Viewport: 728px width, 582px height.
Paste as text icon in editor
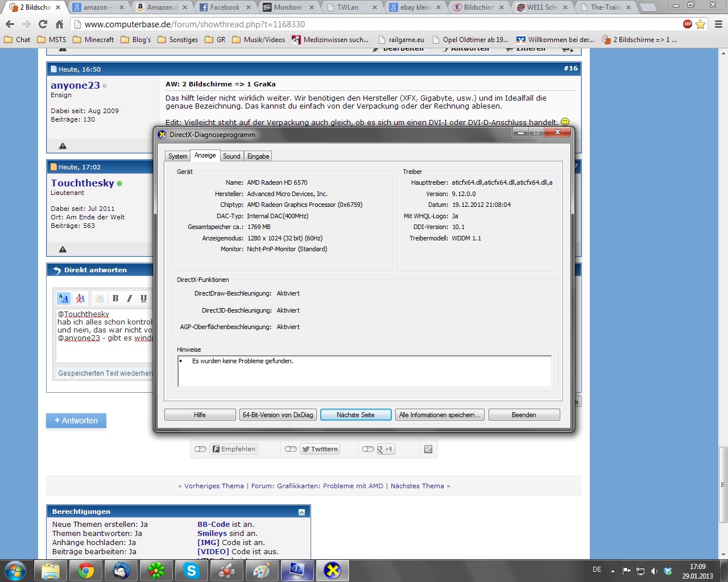coord(100,298)
